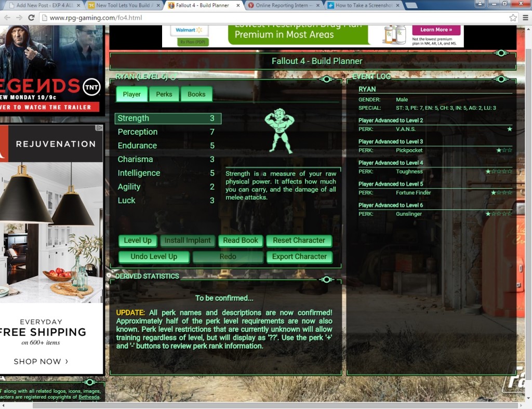Click the small icon beside RYAN (LEVEL 6)

point(173,77)
